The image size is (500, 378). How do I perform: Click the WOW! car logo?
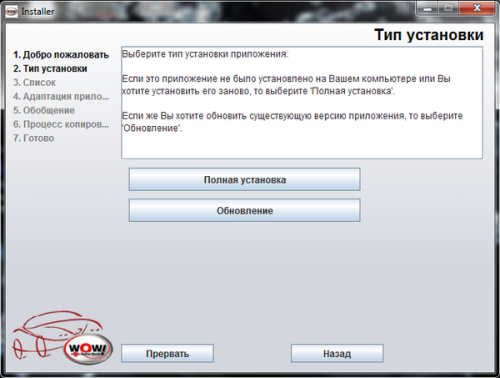(63, 337)
